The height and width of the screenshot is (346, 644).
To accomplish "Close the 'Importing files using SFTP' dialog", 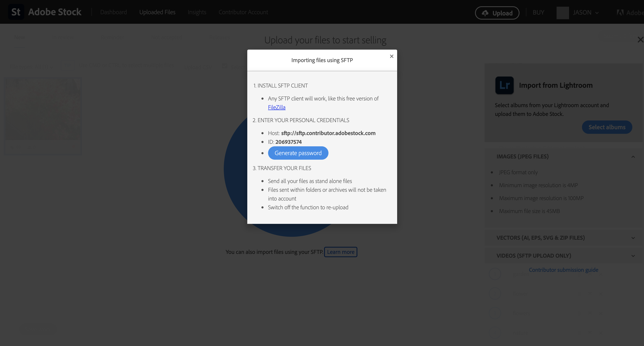I will tap(392, 56).
